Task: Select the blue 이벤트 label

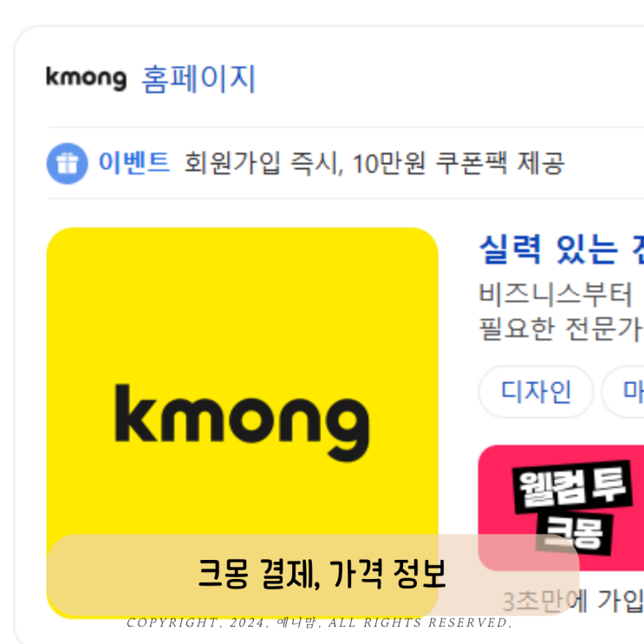Action: pyautogui.click(x=133, y=163)
